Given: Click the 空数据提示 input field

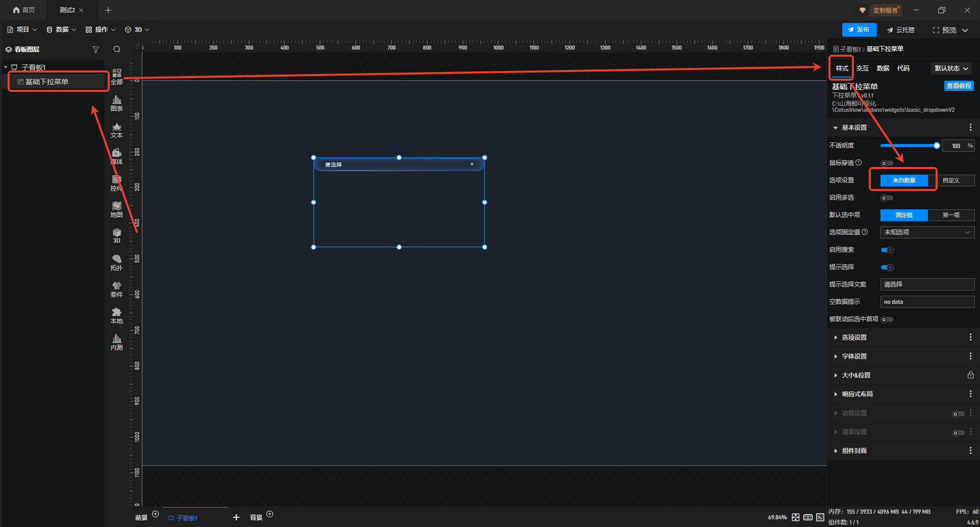Looking at the screenshot, I should [927, 302].
